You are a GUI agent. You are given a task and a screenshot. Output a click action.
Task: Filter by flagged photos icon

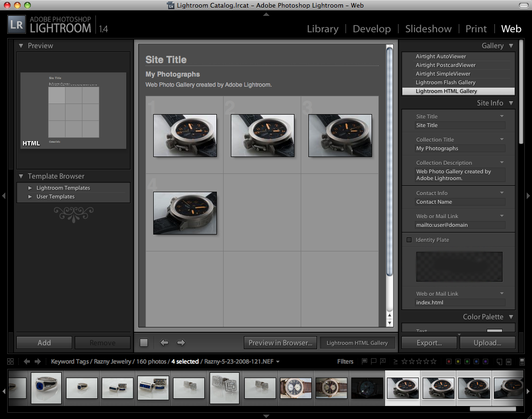pyautogui.click(x=364, y=361)
